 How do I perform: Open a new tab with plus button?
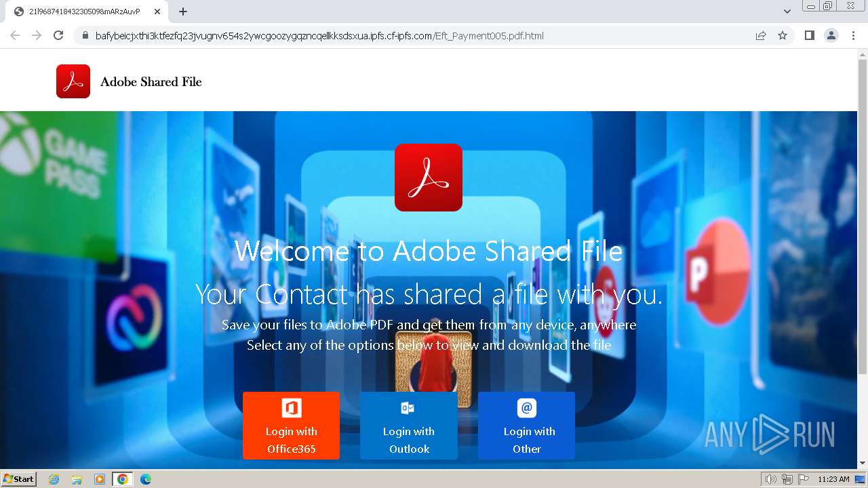point(183,12)
